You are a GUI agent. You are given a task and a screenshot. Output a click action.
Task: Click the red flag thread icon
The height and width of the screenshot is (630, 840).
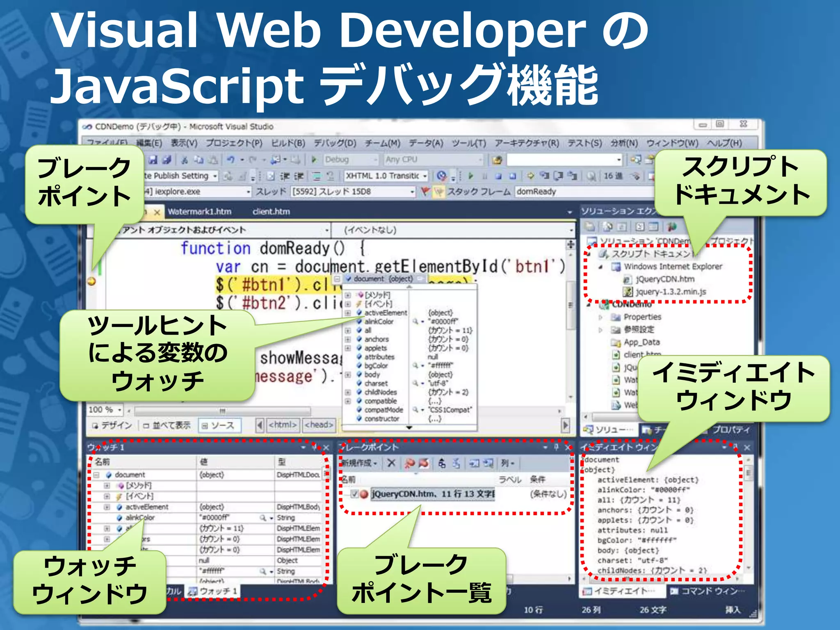pos(425,192)
